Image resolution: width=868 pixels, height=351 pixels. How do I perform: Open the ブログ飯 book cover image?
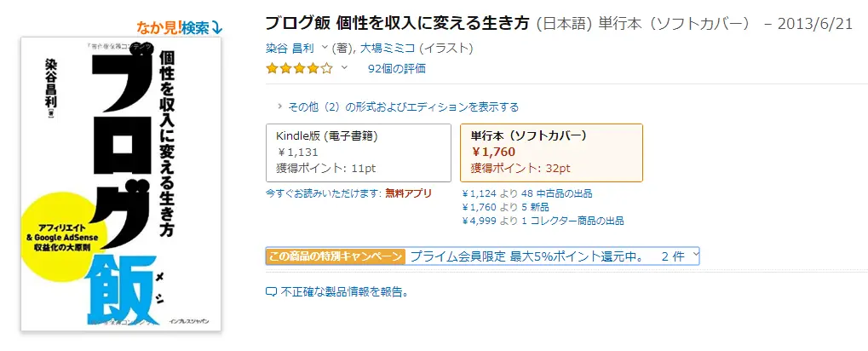(x=120, y=185)
